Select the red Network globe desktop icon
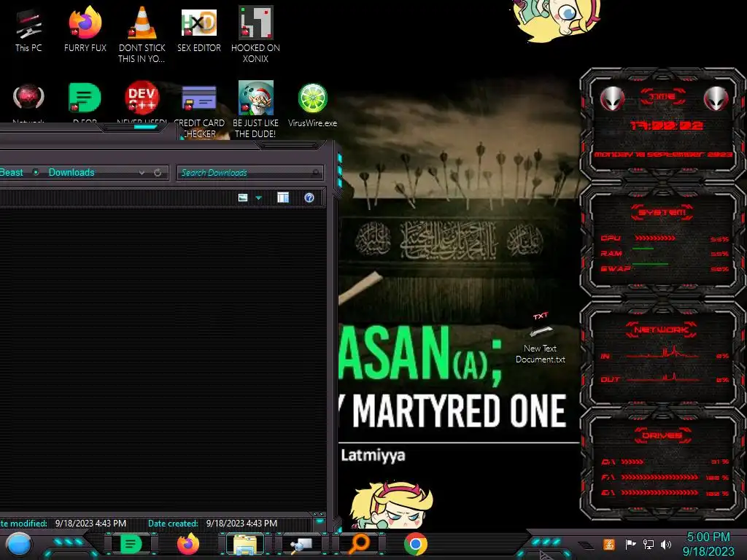 pyautogui.click(x=28, y=98)
